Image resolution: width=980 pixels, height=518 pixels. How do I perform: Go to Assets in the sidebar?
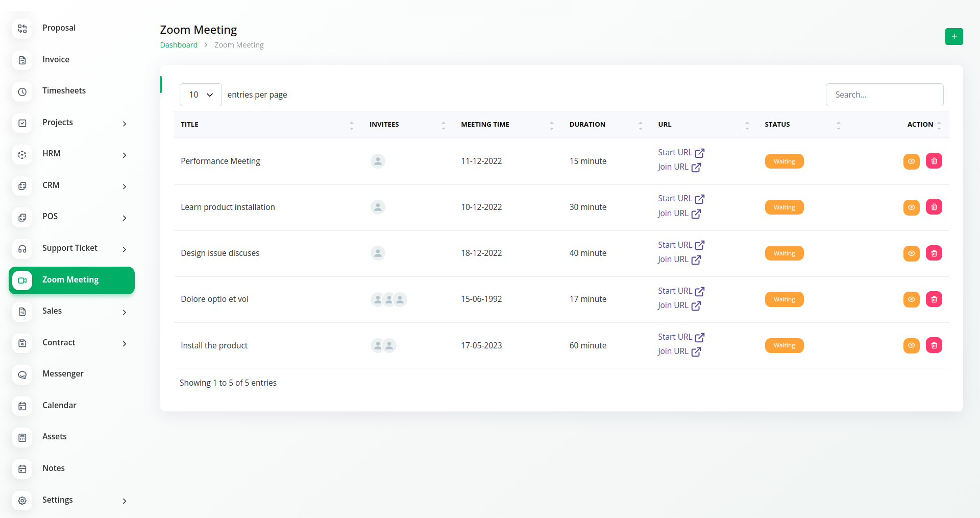(x=55, y=437)
